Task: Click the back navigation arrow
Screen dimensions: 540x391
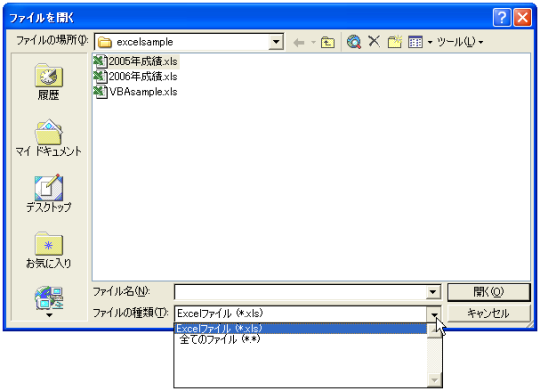Action: tap(299, 42)
